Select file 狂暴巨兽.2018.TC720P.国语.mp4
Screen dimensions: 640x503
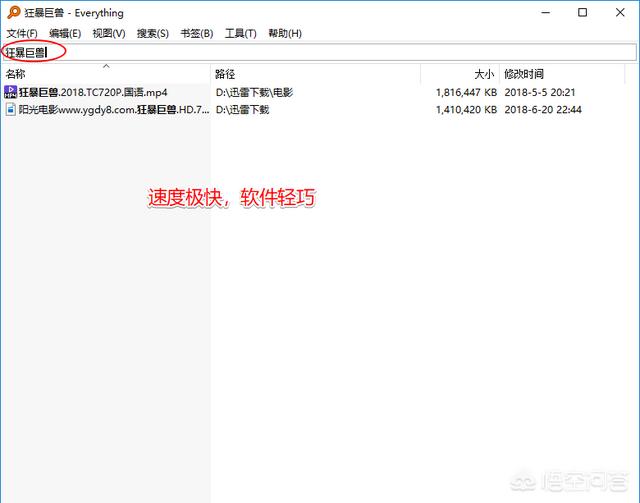tap(93, 92)
